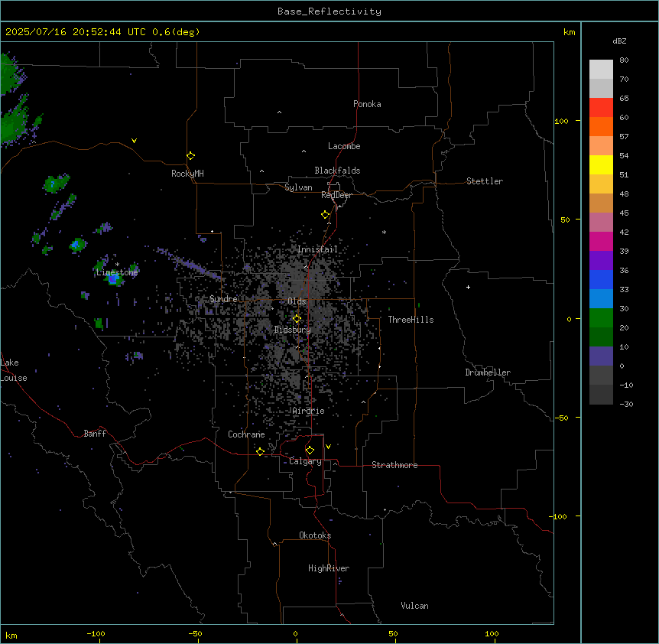Click the Calgary city label
Viewport: 659px width, 644px height.
305,461
